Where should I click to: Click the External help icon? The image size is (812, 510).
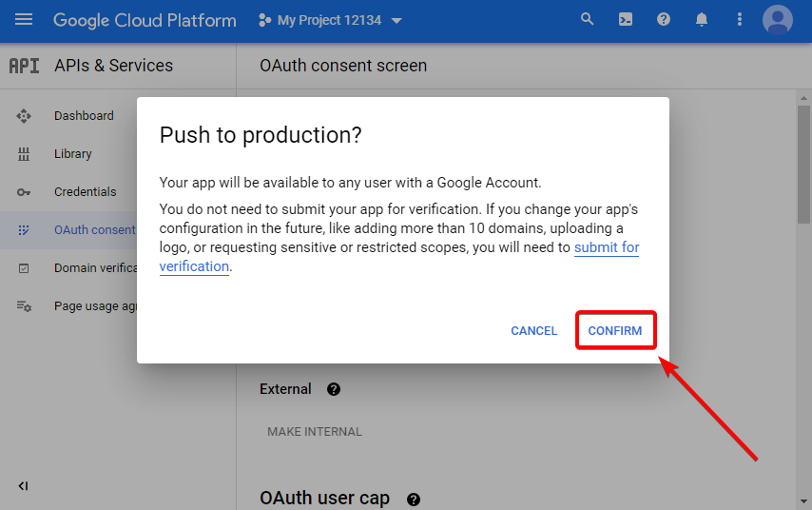[x=334, y=389]
